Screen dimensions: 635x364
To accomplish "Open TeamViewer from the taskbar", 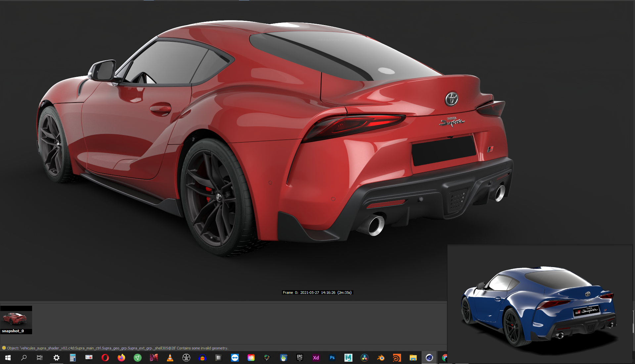I will (x=235, y=358).
